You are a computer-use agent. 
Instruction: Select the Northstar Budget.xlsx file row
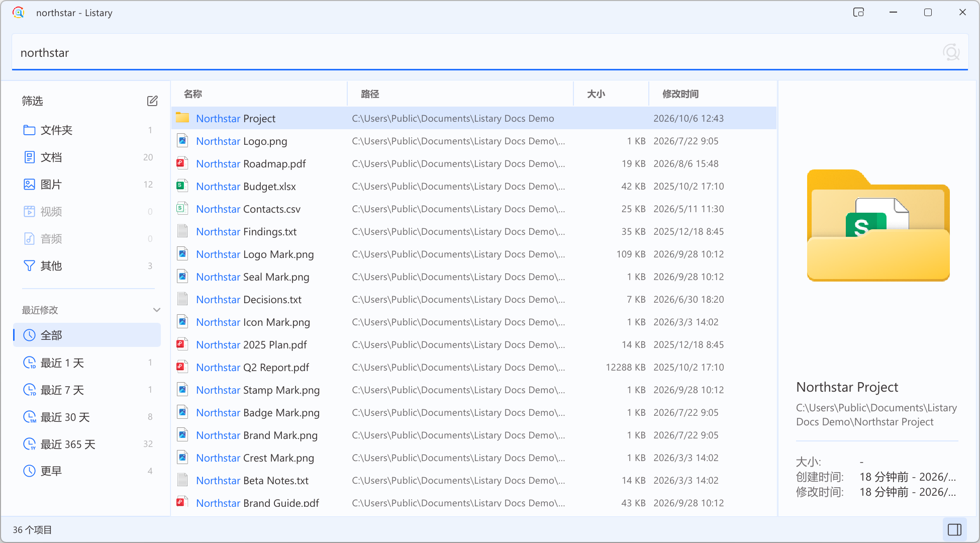tap(474, 187)
